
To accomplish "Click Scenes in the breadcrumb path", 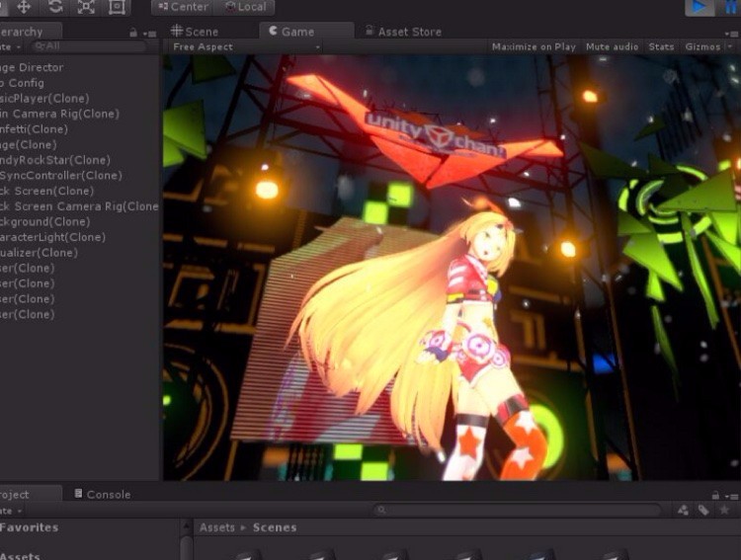I will 275,527.
